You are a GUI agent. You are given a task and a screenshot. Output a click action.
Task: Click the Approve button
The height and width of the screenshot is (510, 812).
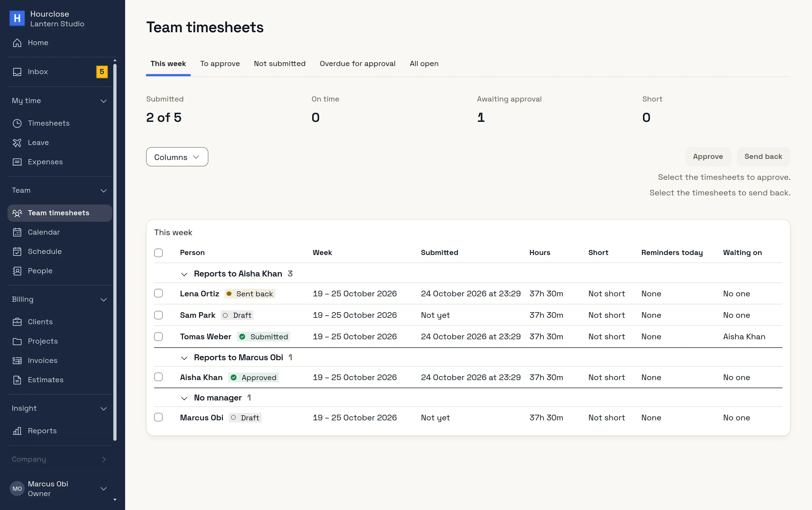[708, 157]
